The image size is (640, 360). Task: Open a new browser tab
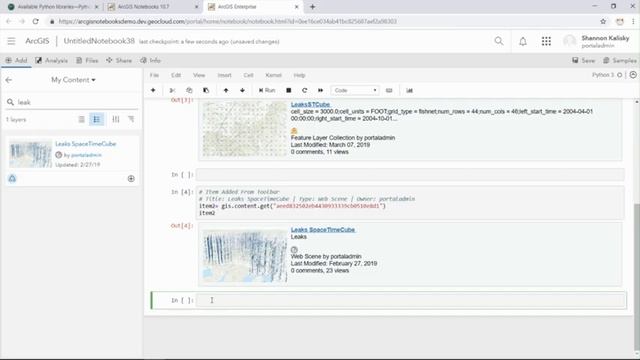pyautogui.click(x=312, y=7)
